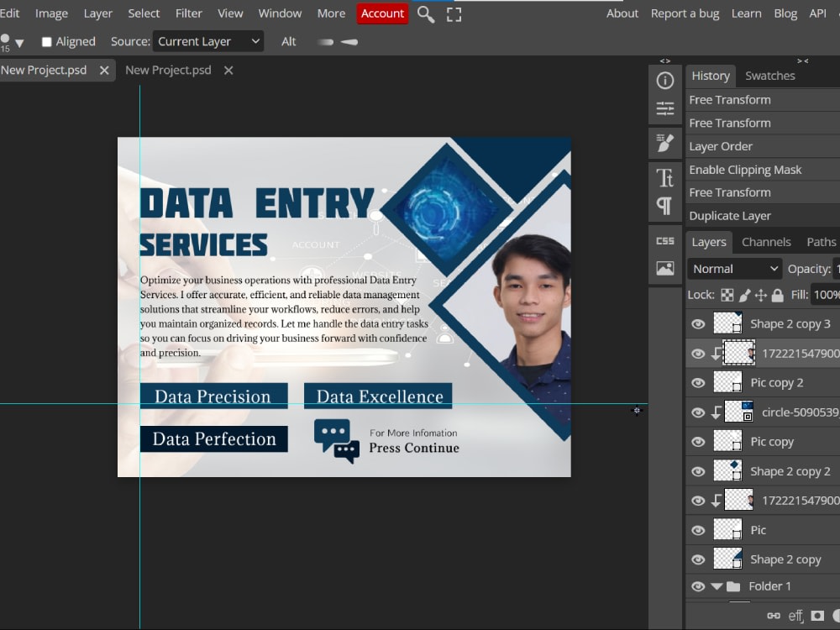
Task: Hide the Folder 1 group
Action: click(698, 586)
